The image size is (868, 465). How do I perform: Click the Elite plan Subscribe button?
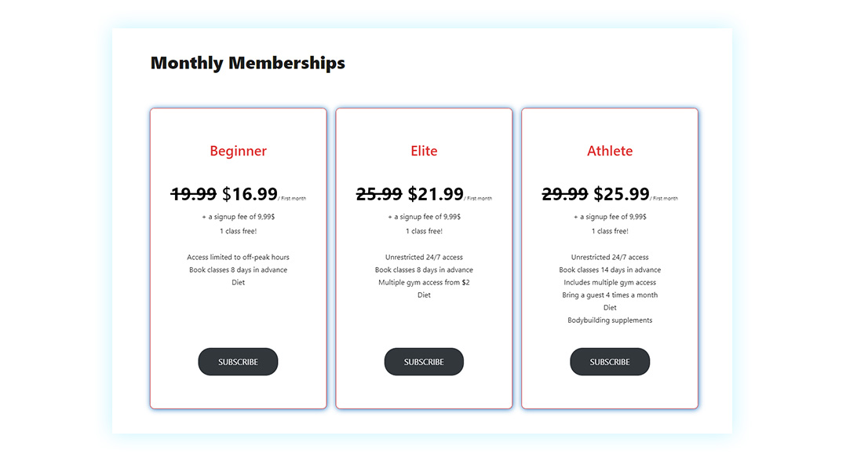pyautogui.click(x=424, y=361)
